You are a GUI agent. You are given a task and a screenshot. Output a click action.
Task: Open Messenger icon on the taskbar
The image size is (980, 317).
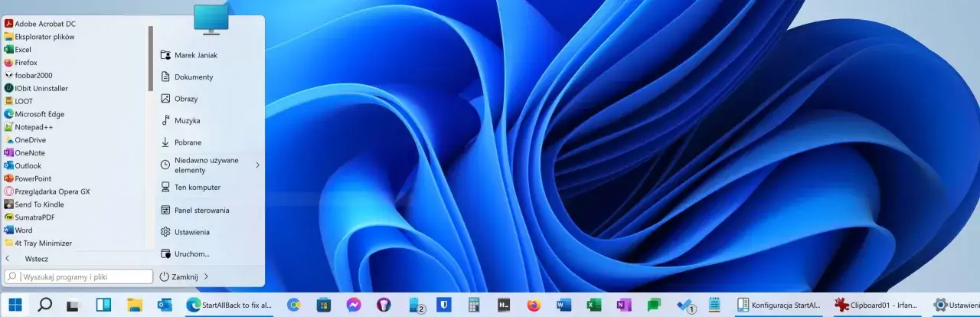coord(353,305)
